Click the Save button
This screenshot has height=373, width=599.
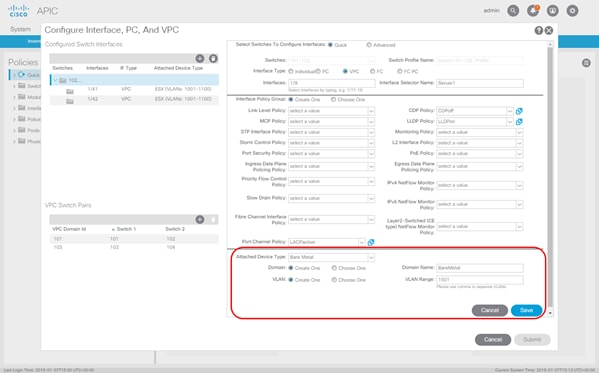526,310
